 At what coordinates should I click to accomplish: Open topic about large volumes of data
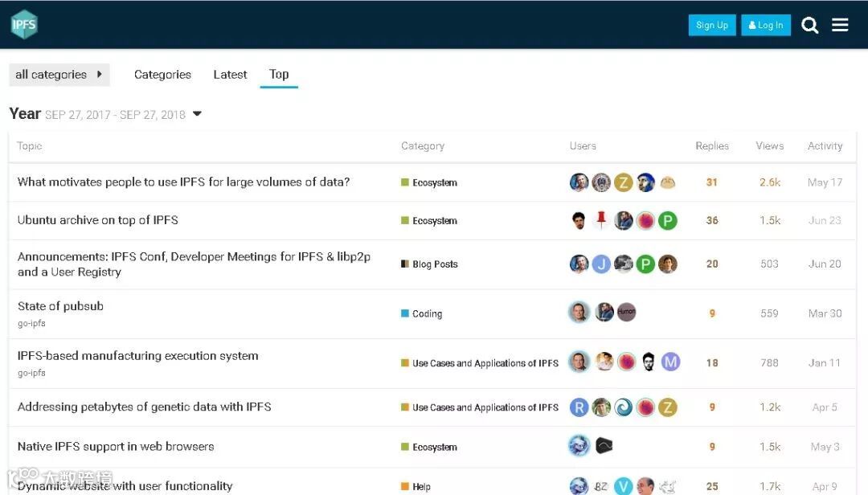(183, 182)
